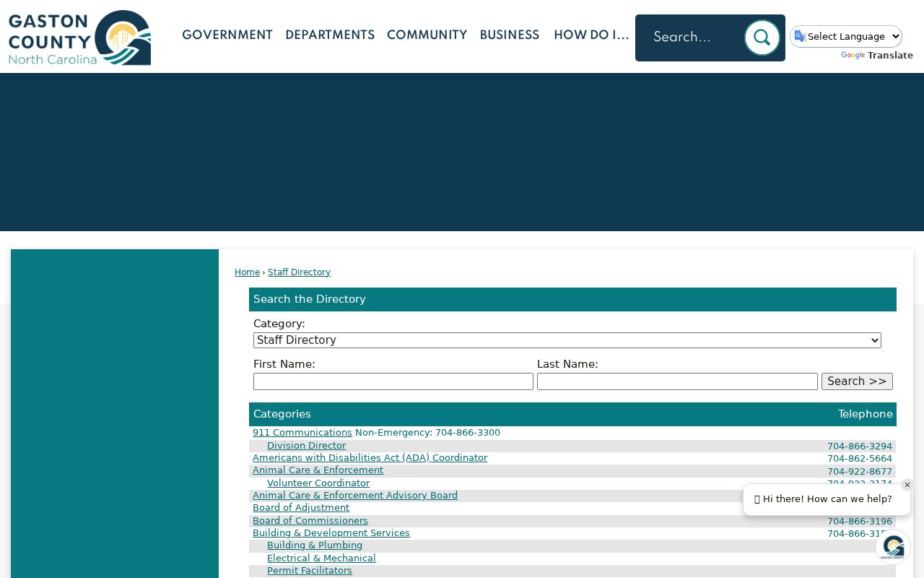Click the magnifier search icon button
Viewport: 924px width, 578px height.
(x=762, y=38)
